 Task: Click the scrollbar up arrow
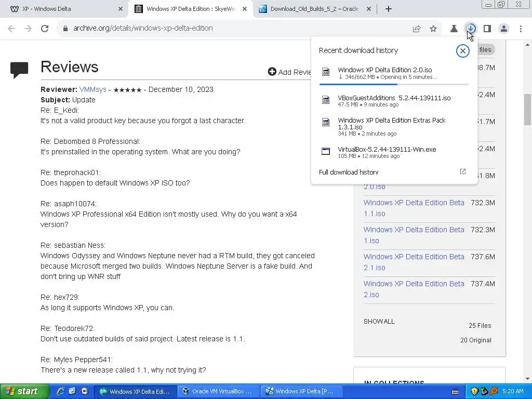[x=528, y=45]
